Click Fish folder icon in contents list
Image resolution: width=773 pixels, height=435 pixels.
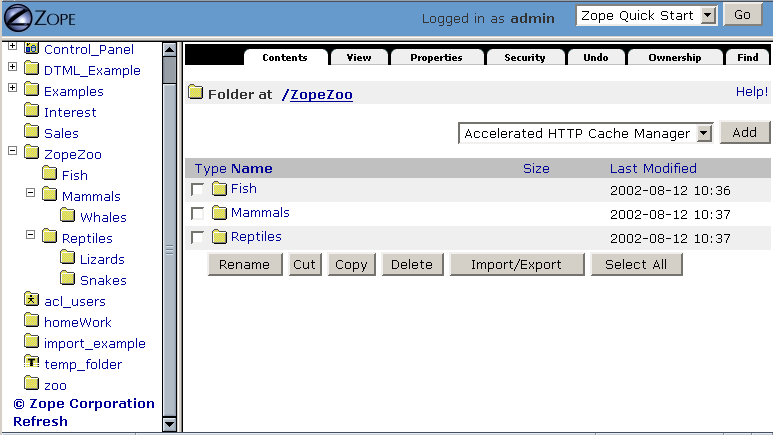tap(219, 188)
